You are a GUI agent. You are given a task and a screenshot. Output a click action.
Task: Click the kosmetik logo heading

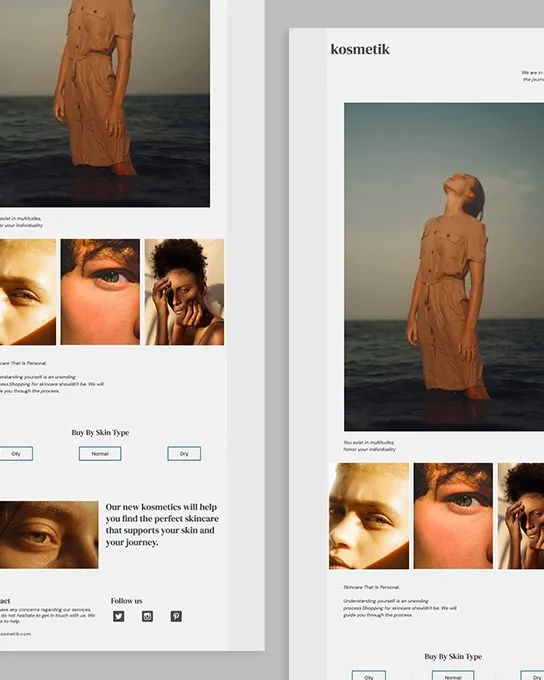pyautogui.click(x=360, y=49)
